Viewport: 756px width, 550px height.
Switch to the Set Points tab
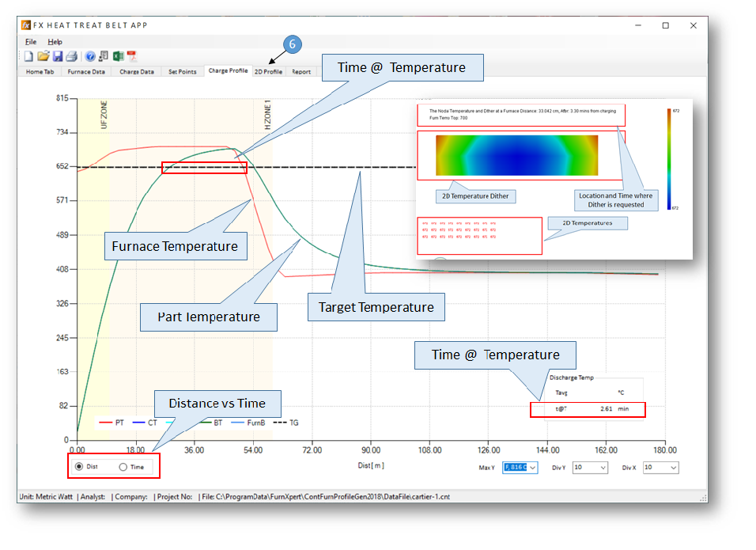coord(182,72)
